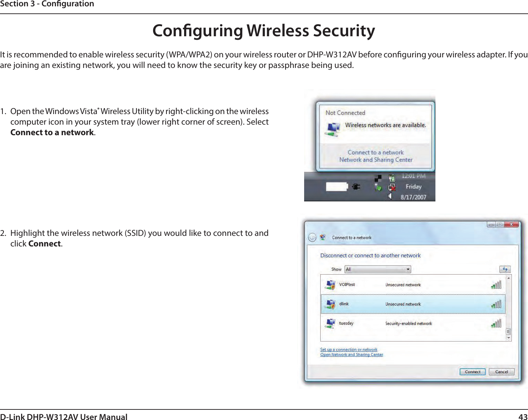Open Network and Sharing Center from tray popup

pos(376,160)
